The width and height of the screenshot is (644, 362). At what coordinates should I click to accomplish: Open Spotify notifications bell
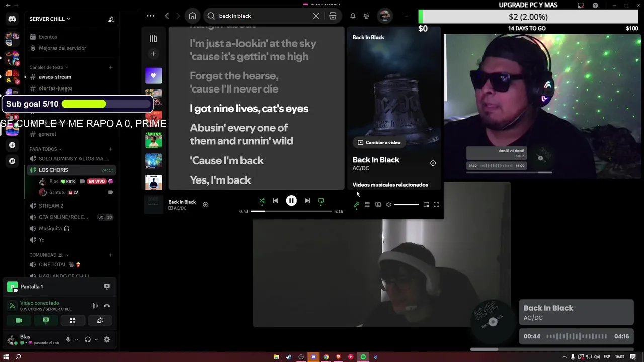(x=353, y=16)
